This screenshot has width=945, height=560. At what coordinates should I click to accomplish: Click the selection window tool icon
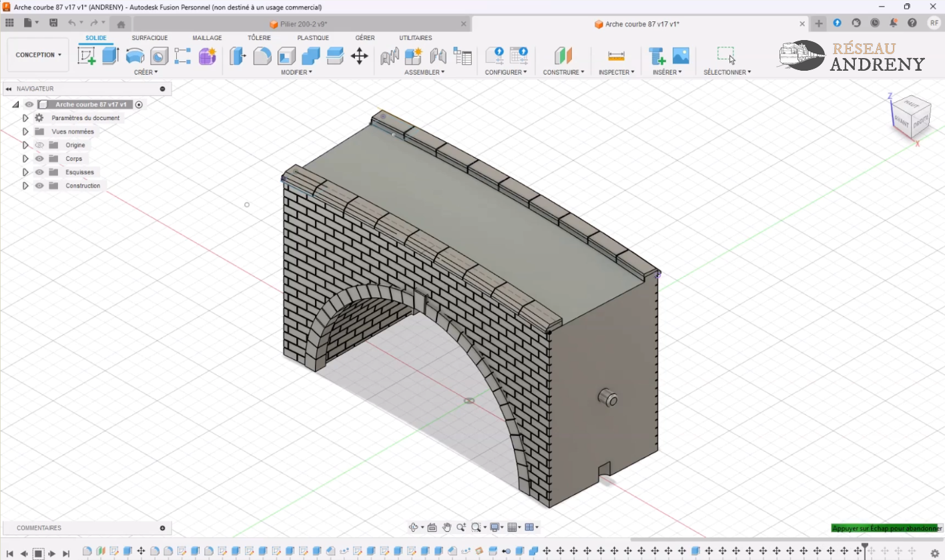click(x=726, y=55)
